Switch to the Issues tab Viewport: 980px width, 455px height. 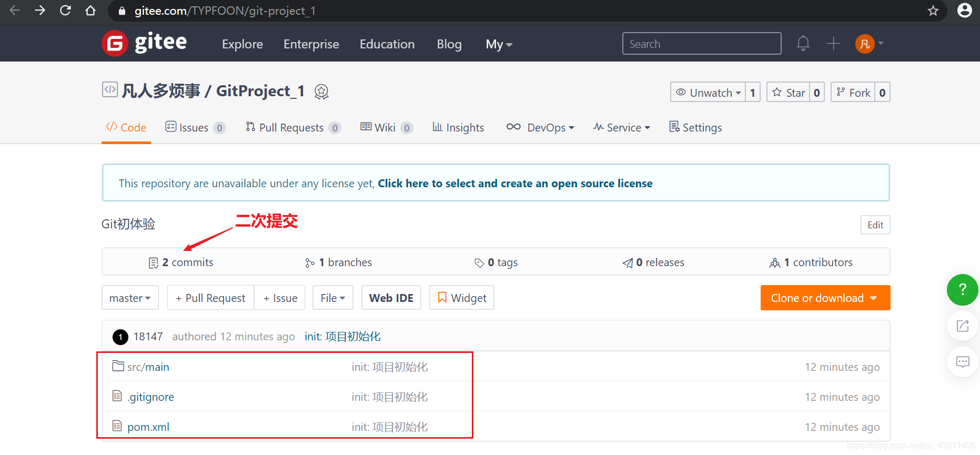tap(194, 128)
